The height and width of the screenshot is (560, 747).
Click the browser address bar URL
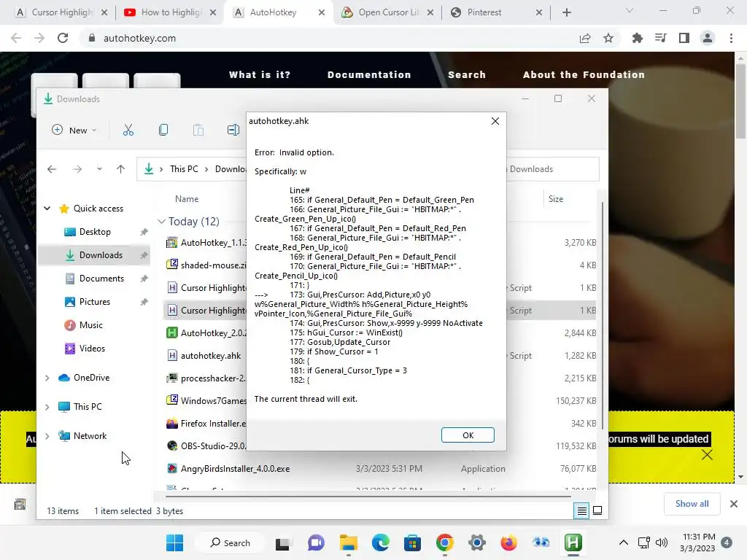pyautogui.click(x=139, y=38)
